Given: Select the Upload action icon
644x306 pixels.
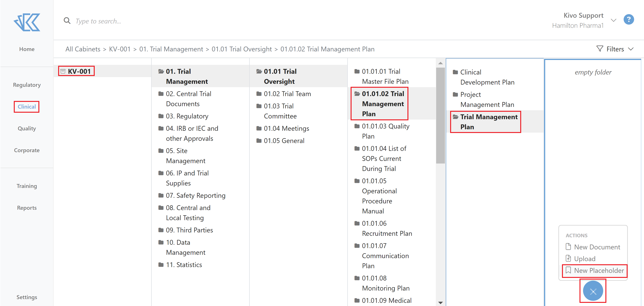Looking at the screenshot, I should coord(568,259).
